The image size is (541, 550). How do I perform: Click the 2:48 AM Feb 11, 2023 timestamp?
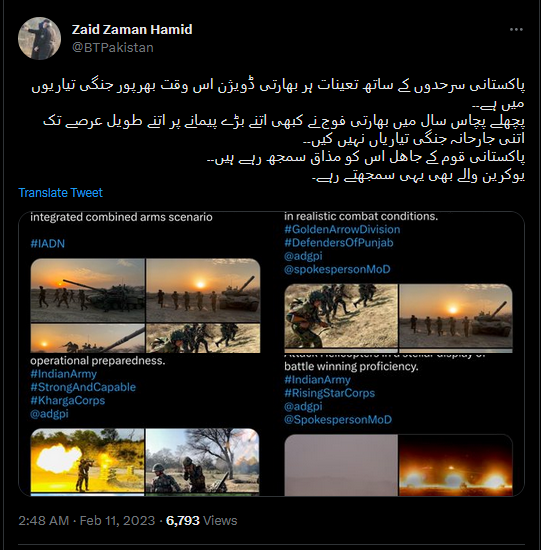point(87,521)
